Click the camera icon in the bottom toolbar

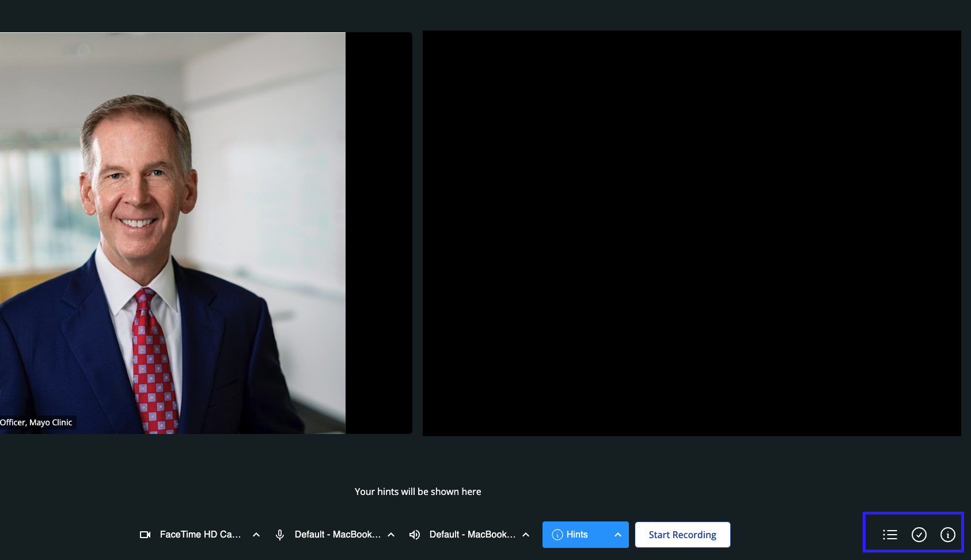[145, 535]
